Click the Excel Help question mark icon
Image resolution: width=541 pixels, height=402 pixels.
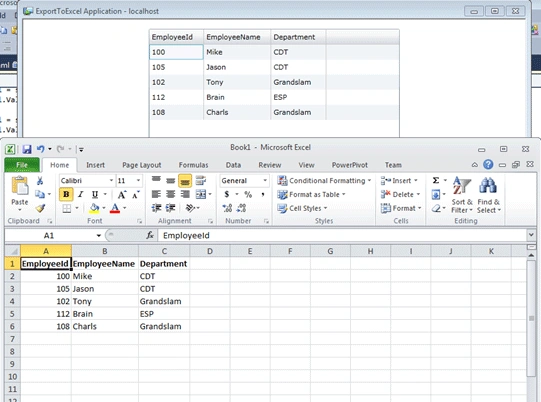pos(488,165)
